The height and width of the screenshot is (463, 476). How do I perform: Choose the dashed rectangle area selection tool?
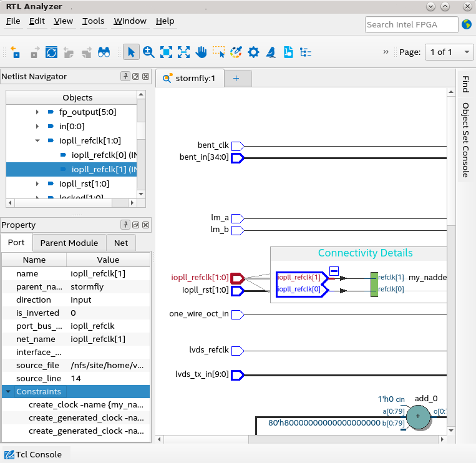[218, 52]
